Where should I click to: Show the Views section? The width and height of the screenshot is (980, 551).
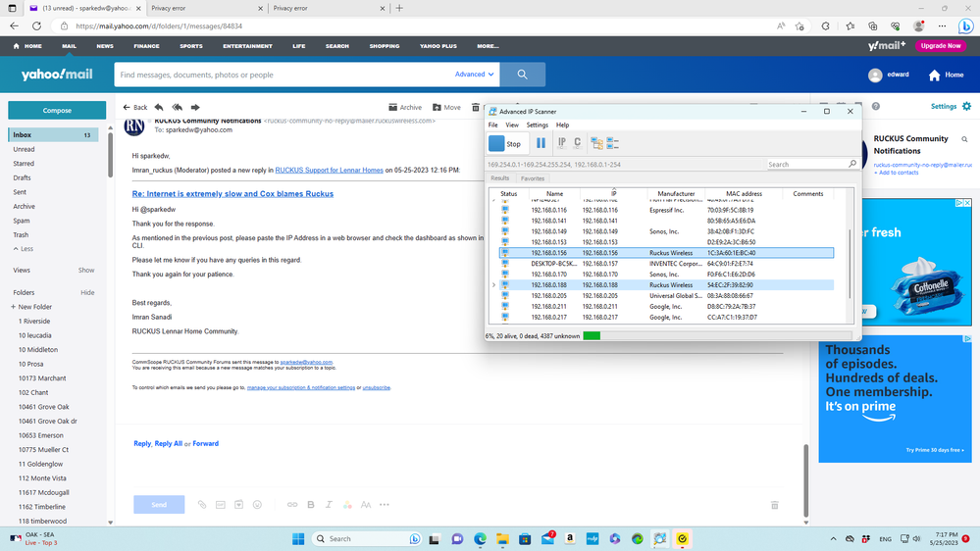[x=86, y=271]
